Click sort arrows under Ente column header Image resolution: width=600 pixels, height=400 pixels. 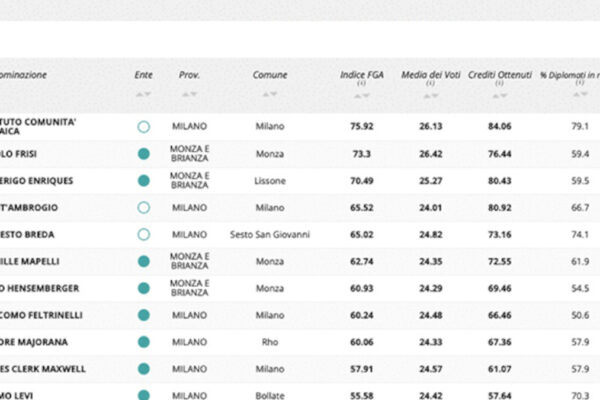144,94
